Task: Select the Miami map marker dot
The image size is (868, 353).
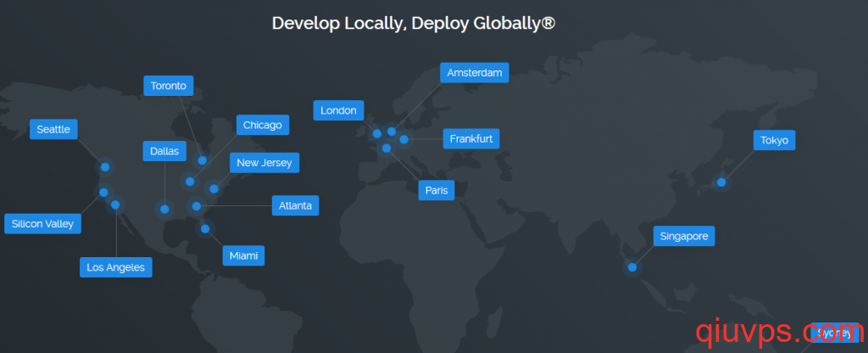Action: coord(205,228)
